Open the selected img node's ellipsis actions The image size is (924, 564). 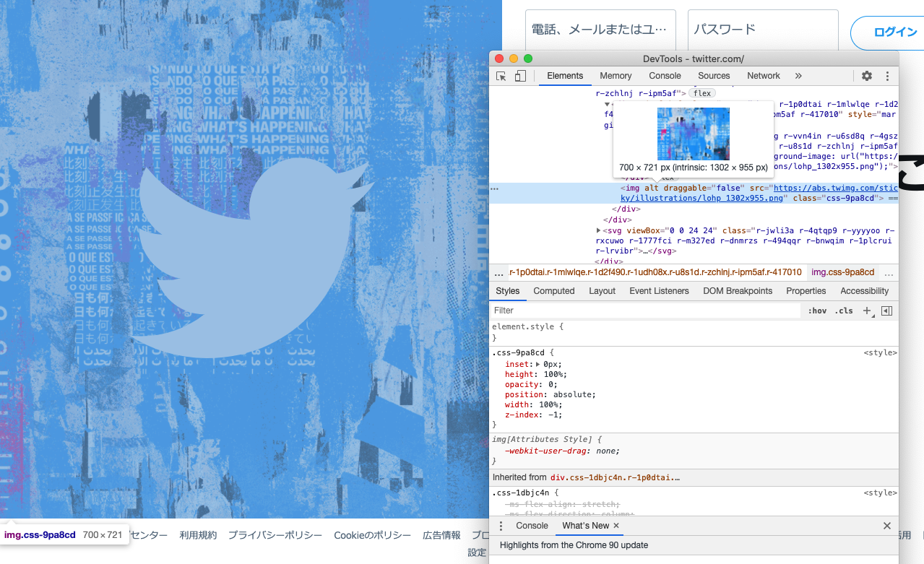coord(495,188)
